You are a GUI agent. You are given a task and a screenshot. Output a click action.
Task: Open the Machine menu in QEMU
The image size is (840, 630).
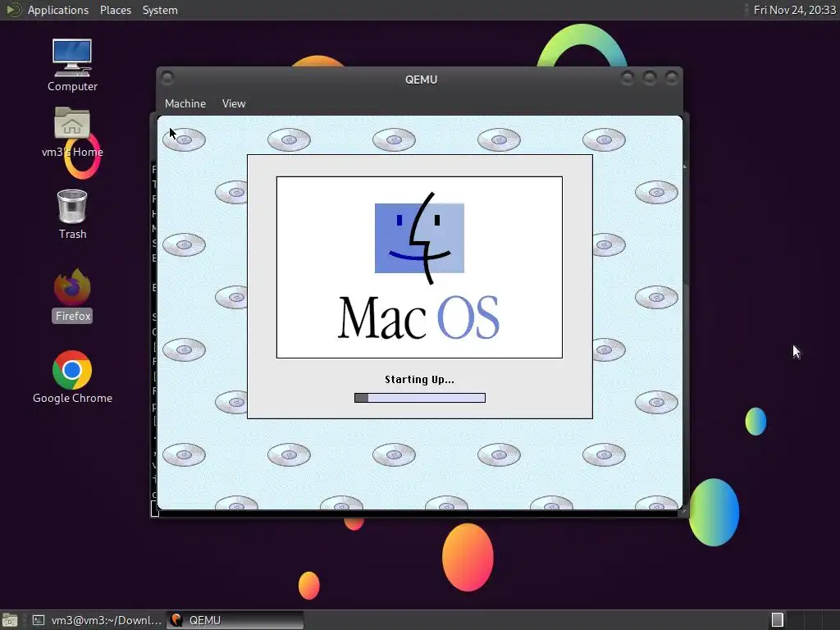[x=185, y=103]
